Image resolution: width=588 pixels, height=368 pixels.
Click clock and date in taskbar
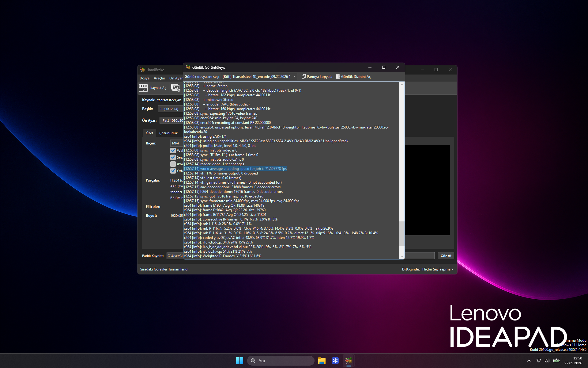[573, 361]
